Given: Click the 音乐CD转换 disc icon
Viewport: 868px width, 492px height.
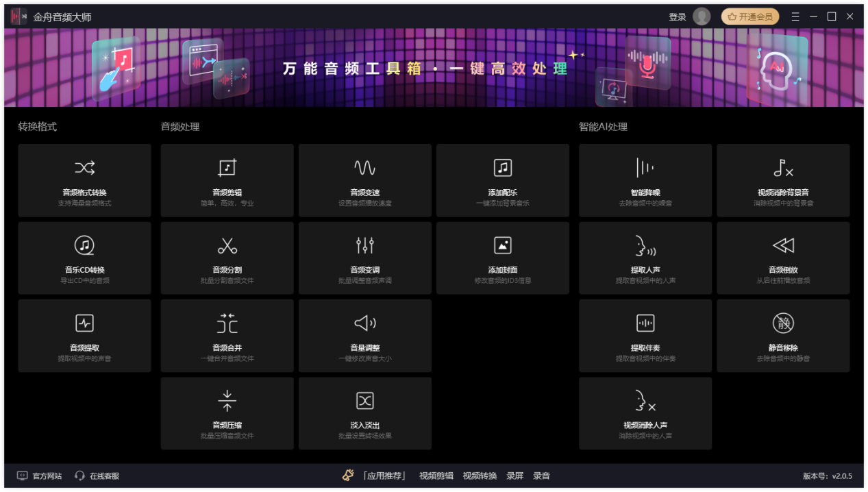Looking at the screenshot, I should [84, 245].
